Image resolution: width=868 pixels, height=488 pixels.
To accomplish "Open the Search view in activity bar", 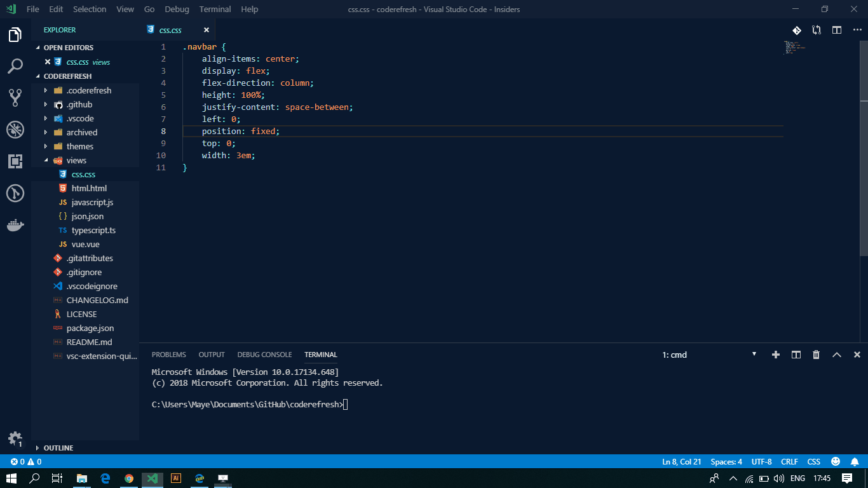I will point(15,66).
